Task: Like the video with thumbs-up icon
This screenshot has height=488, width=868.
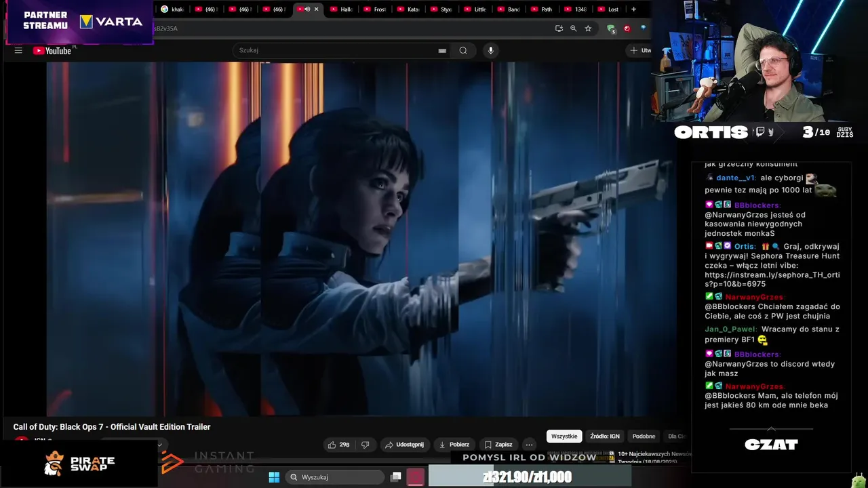Action: (x=338, y=445)
